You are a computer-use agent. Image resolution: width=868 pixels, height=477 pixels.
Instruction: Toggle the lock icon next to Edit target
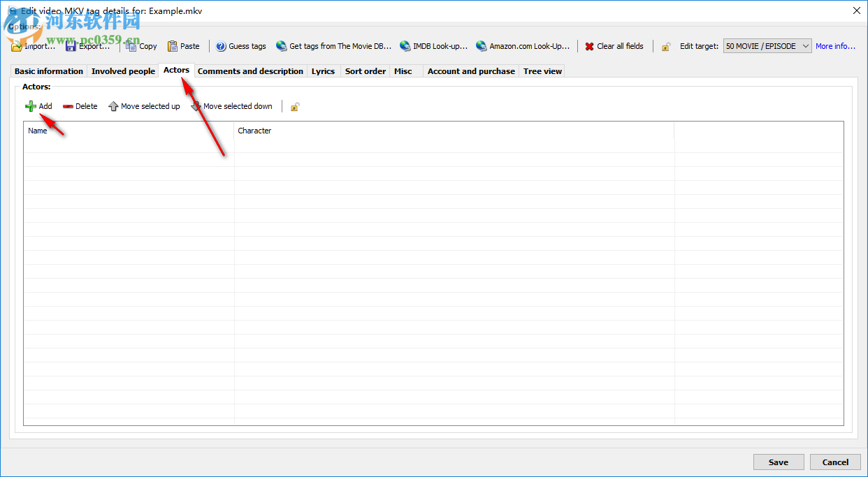665,46
